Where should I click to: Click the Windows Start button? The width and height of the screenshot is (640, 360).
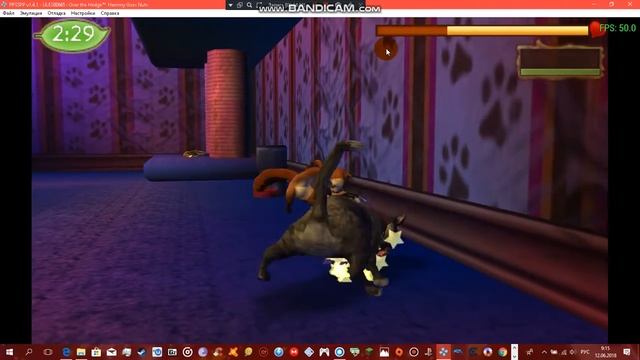coord(9,352)
